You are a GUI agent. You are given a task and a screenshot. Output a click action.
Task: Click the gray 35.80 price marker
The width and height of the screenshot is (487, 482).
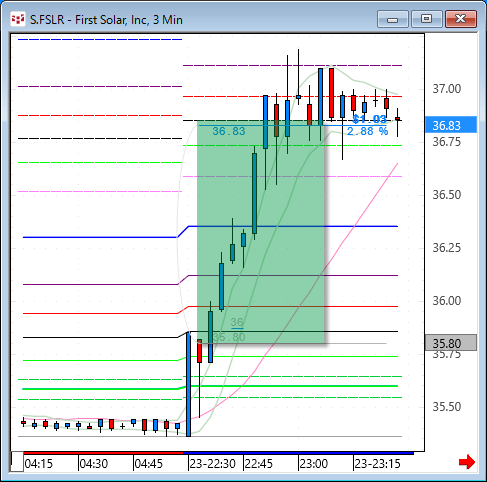tap(451, 343)
